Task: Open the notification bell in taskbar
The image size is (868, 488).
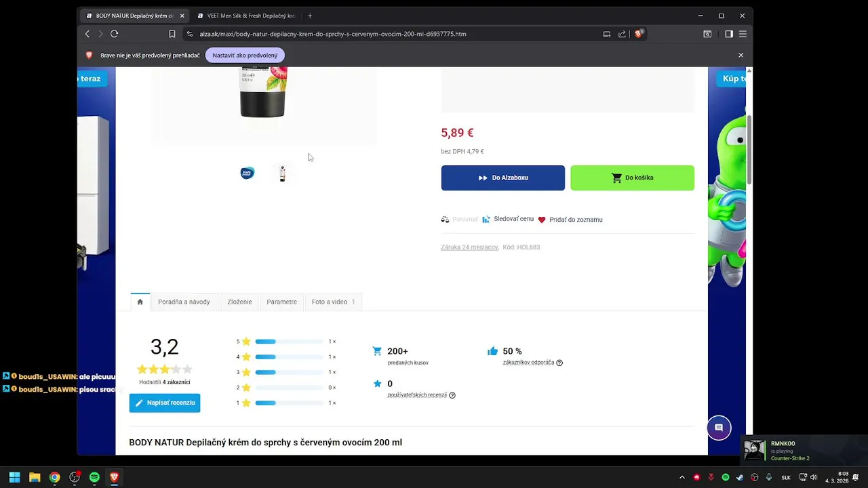Action: pos(855,477)
